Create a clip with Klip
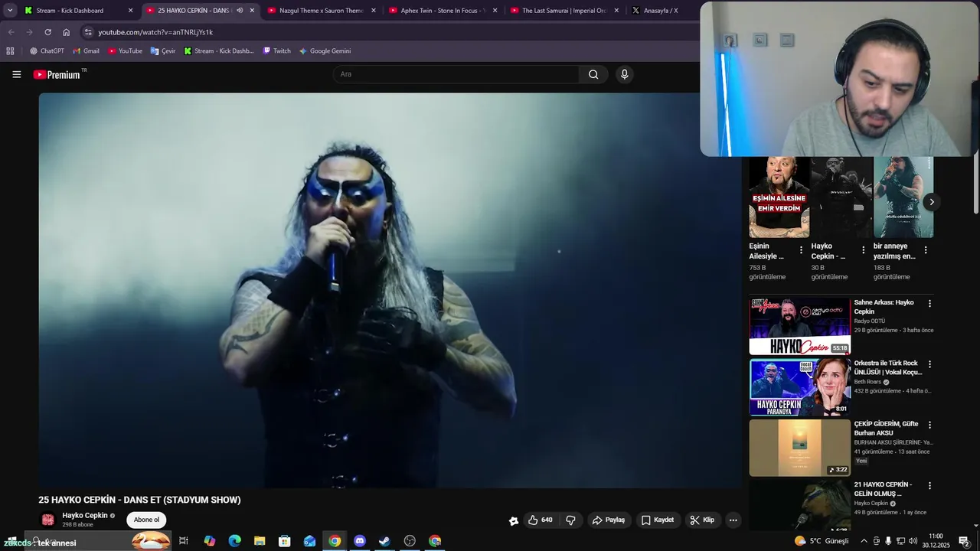The image size is (980, 551). (702, 520)
